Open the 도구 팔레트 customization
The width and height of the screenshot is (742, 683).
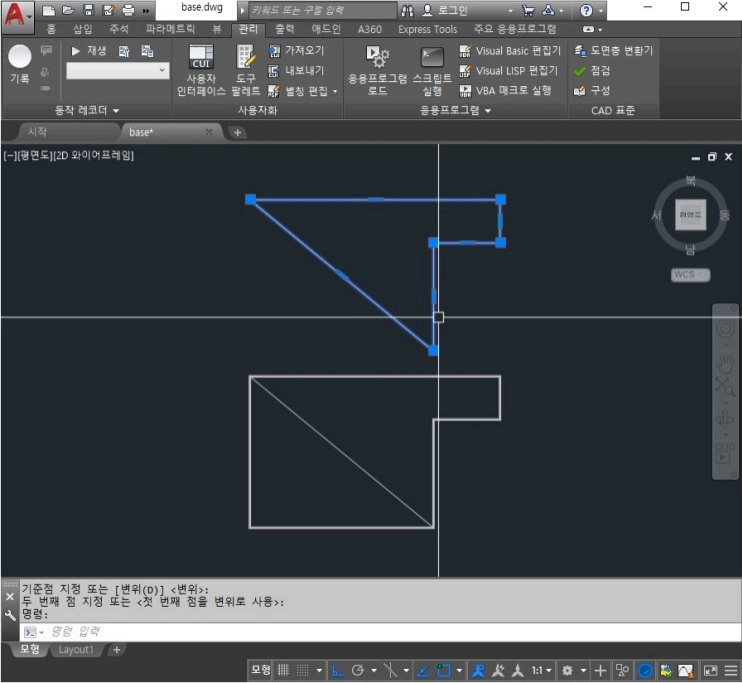point(246,71)
